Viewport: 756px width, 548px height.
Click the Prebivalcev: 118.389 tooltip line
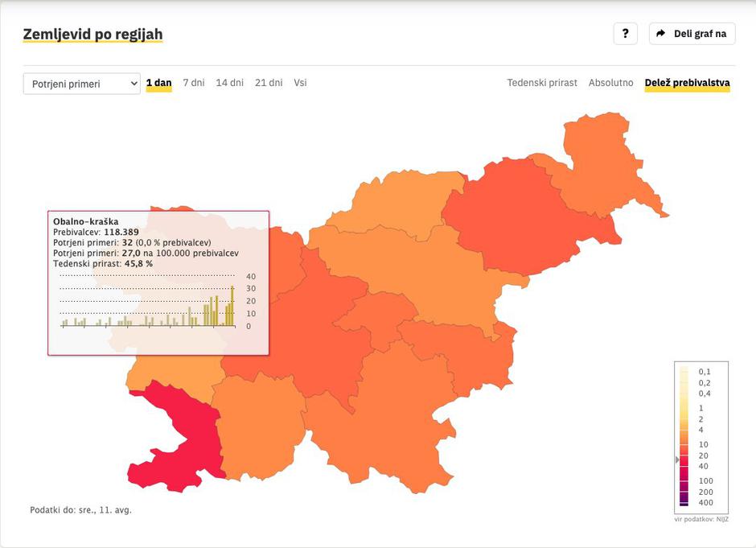[x=96, y=232]
